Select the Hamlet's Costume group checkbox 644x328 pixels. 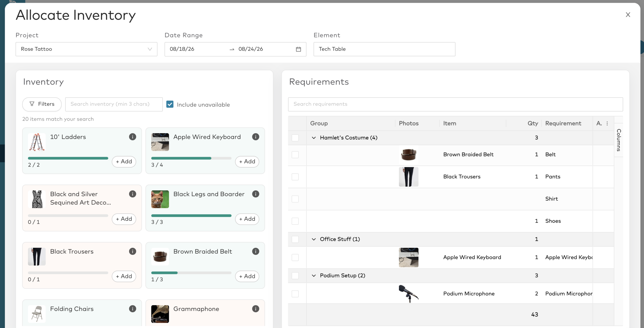coord(295,138)
